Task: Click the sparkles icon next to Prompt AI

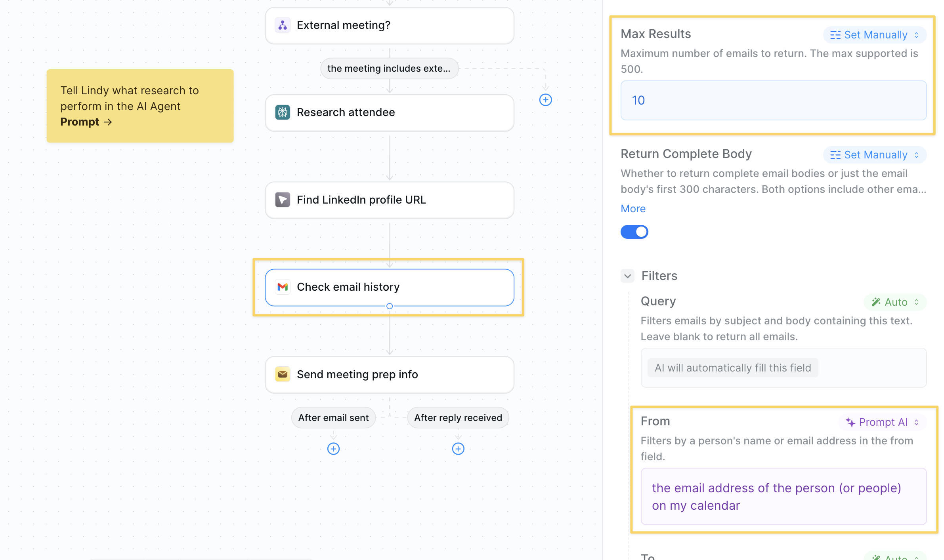Action: [x=850, y=422]
